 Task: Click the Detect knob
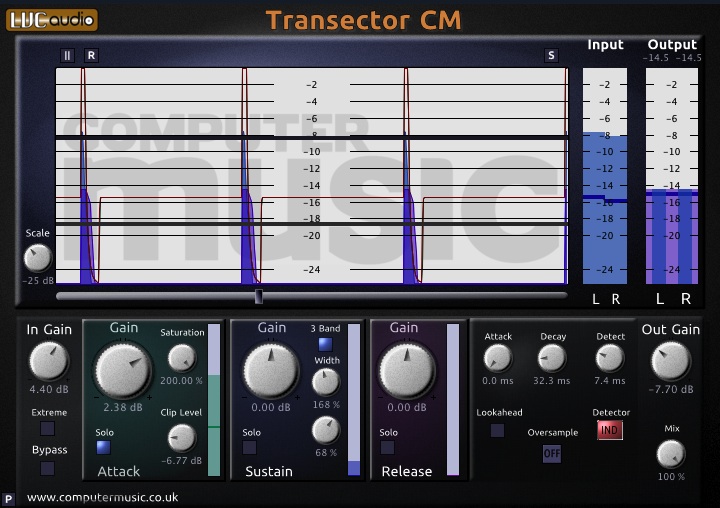[x=610, y=358]
